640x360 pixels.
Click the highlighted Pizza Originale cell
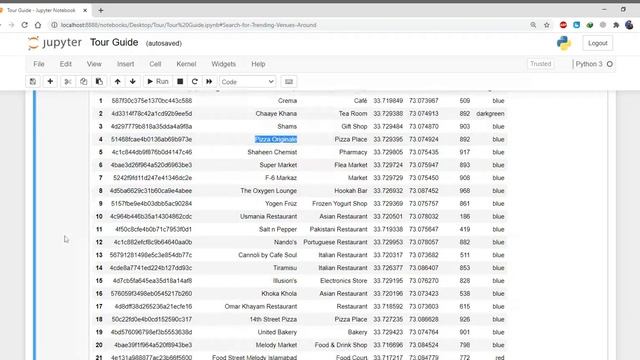[x=276, y=139]
